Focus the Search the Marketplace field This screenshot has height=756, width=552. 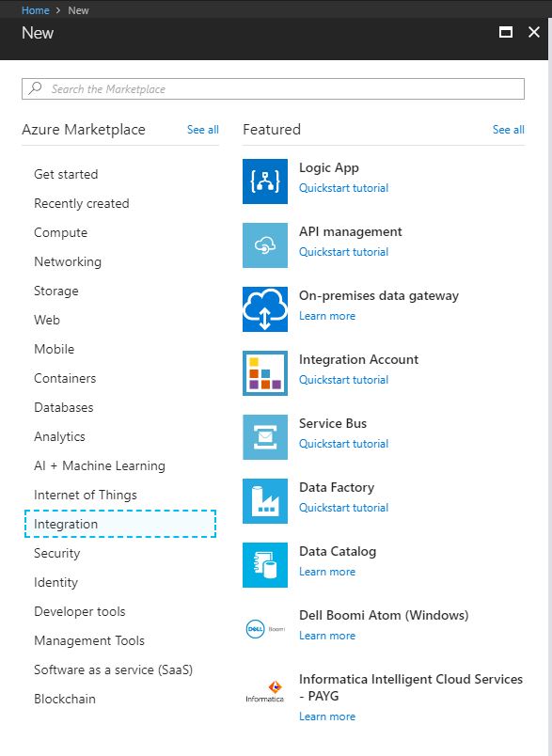273,88
